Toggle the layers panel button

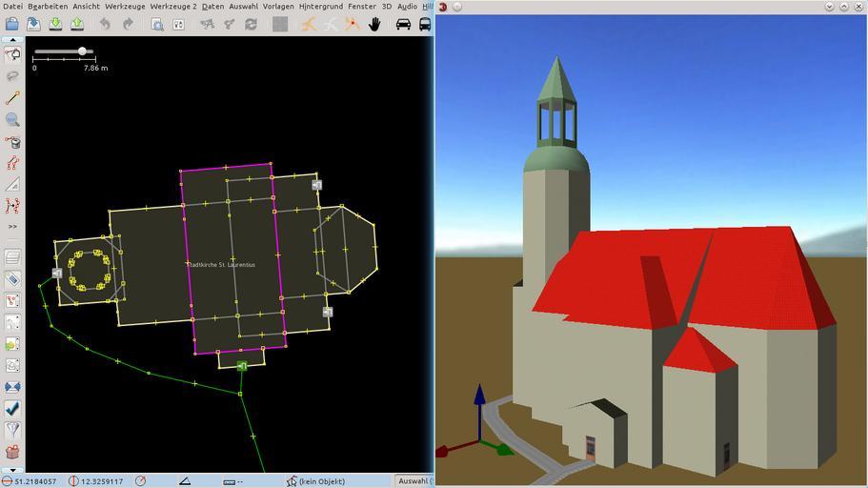(x=12, y=257)
